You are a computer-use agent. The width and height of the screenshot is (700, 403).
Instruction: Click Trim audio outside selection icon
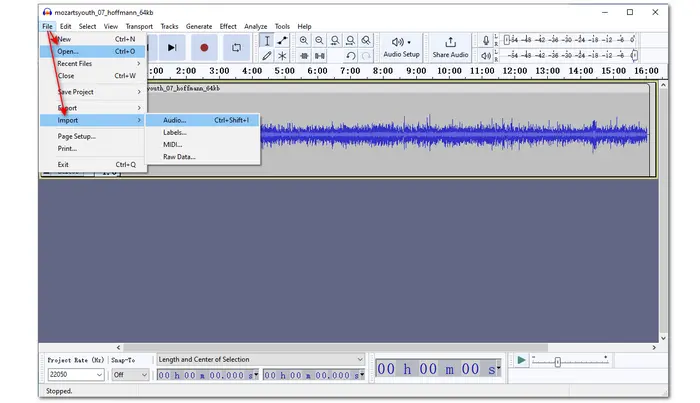click(304, 56)
